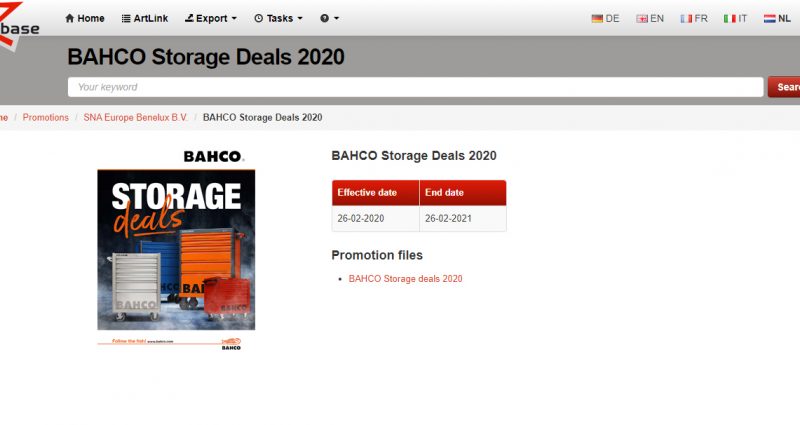Focus the 'Your keyword' search field
Viewport: 800px width, 425px height.
pyautogui.click(x=415, y=87)
